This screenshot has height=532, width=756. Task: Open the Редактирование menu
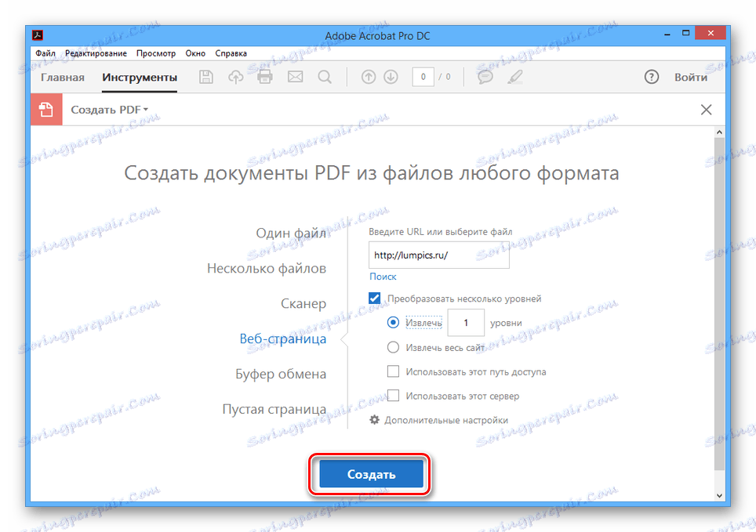96,52
